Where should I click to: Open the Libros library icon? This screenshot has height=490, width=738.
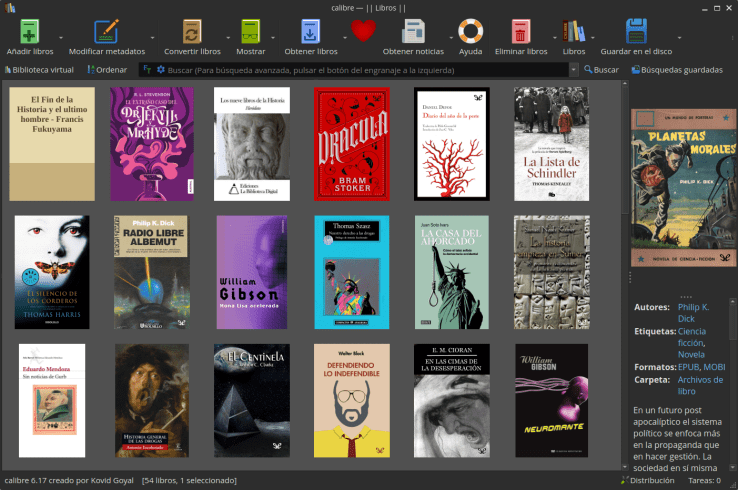coord(574,32)
